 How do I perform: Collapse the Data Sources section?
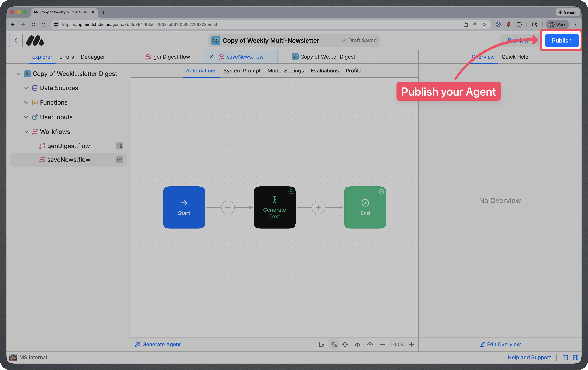(x=26, y=88)
